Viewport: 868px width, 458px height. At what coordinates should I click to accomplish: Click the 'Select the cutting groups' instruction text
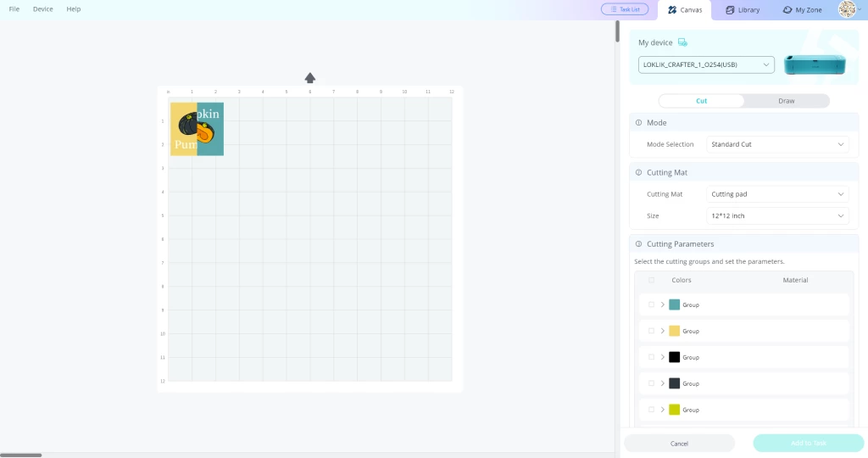pyautogui.click(x=709, y=261)
